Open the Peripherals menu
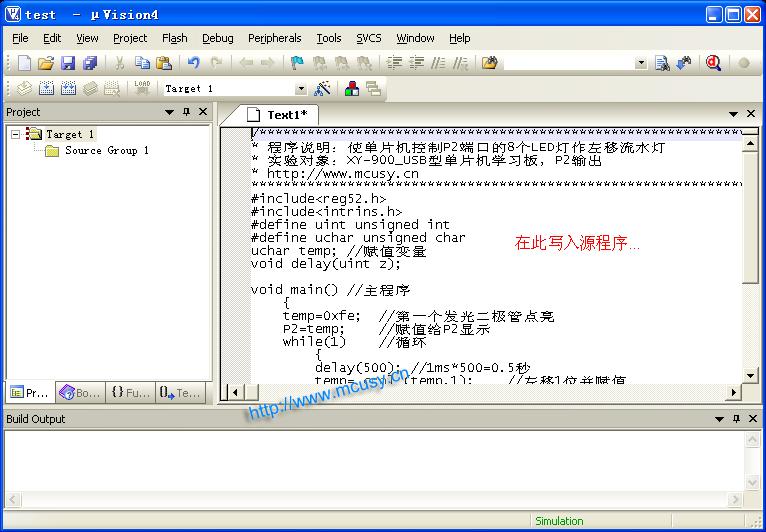766x532 pixels. [x=275, y=38]
